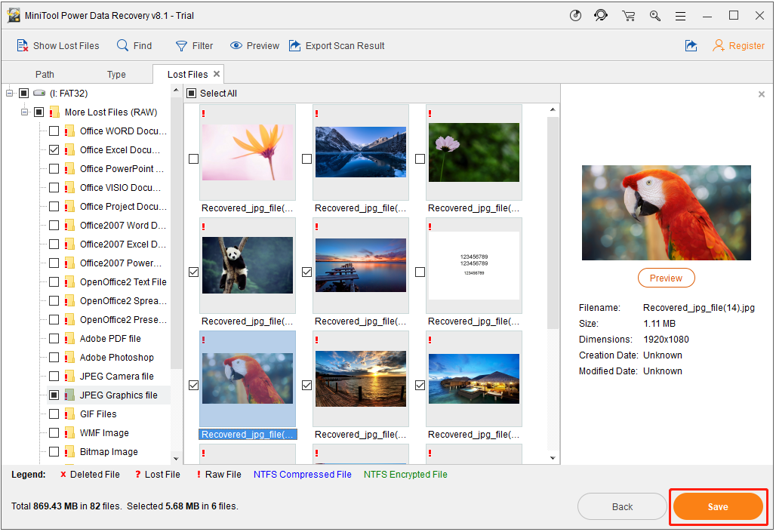This screenshot has width=776, height=532.
Task: Toggle the Select All checkbox
Action: point(192,94)
